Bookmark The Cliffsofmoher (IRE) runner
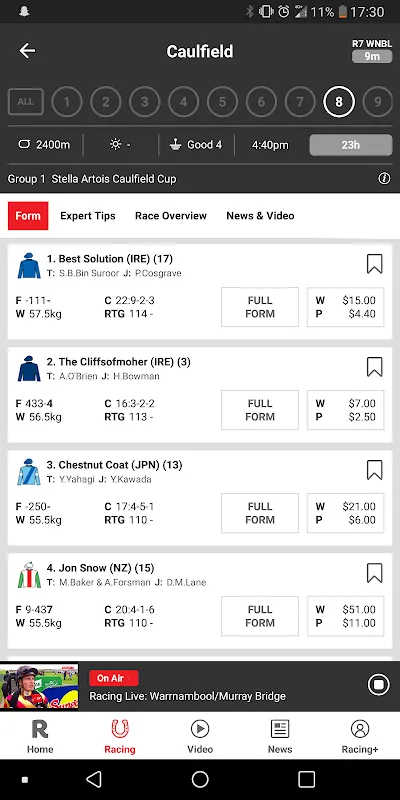The width and height of the screenshot is (400, 800). point(374,367)
